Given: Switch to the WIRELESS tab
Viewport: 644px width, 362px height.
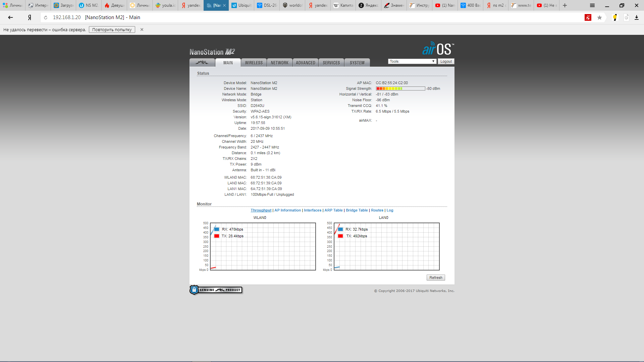Looking at the screenshot, I should tap(254, 63).
